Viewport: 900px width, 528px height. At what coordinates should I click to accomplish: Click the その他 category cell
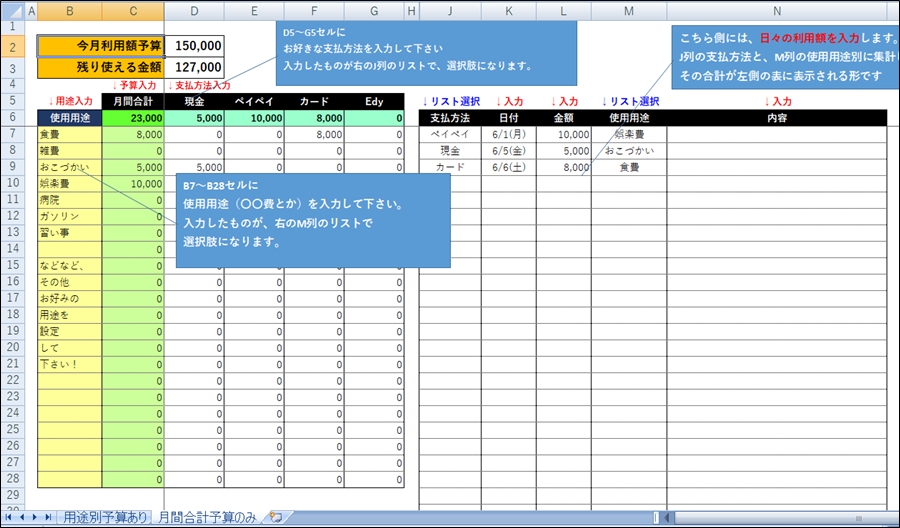[69, 282]
